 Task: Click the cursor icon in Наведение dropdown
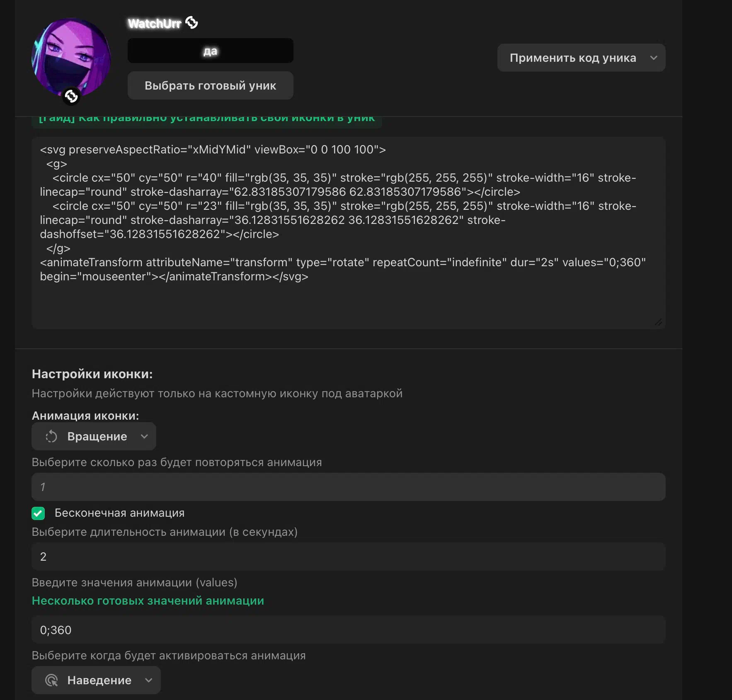(x=51, y=680)
